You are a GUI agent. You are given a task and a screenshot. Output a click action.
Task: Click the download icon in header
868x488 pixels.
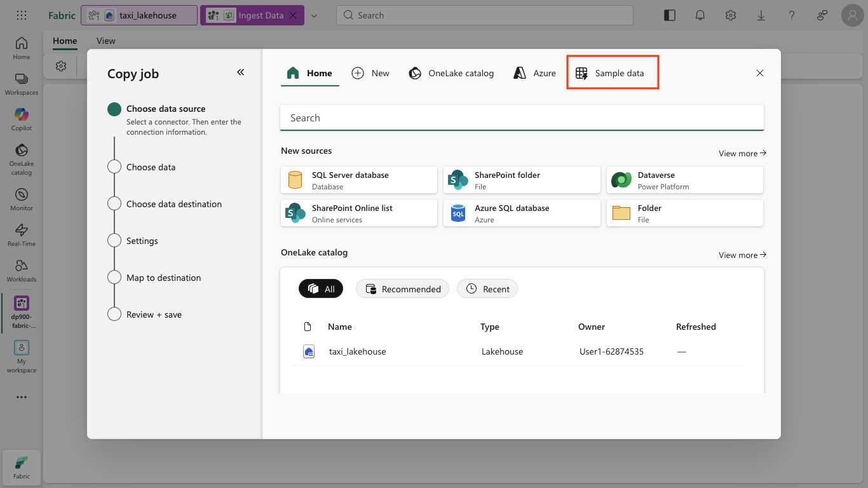click(x=761, y=15)
